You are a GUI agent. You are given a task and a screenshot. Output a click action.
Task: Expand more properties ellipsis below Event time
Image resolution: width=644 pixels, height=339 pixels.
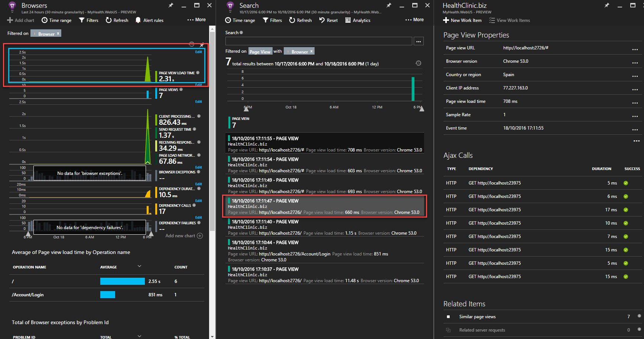pos(637,141)
